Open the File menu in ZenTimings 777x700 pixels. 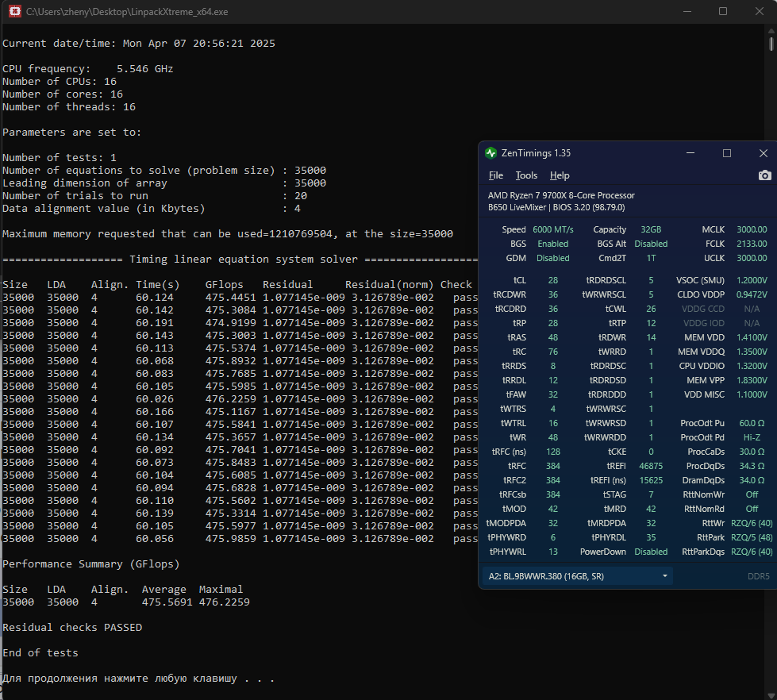[495, 175]
